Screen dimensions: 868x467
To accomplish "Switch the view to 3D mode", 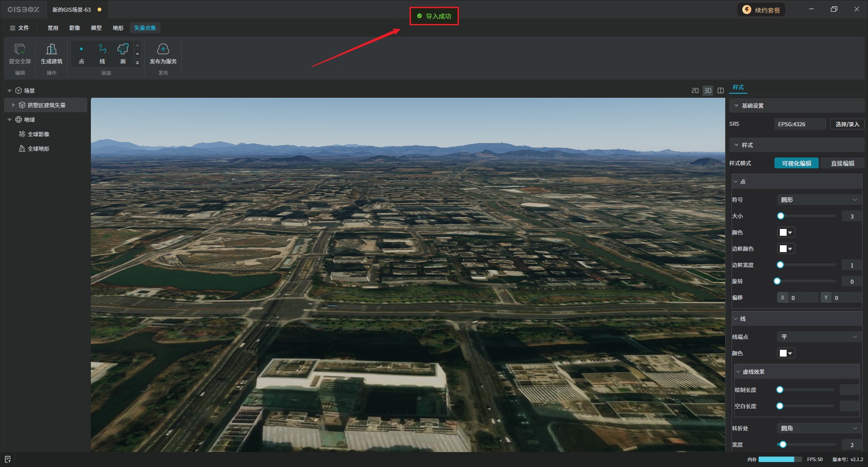I will [708, 91].
